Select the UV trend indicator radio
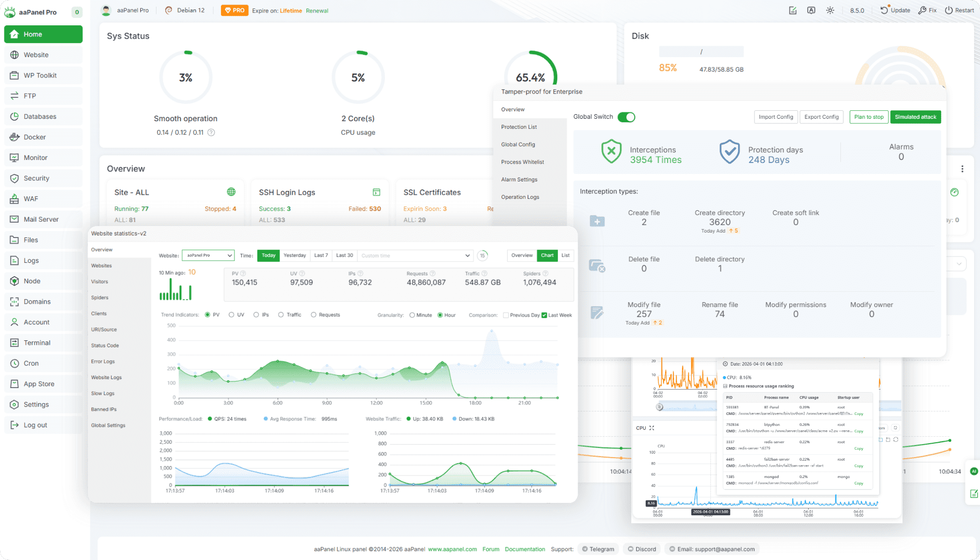 click(x=231, y=315)
